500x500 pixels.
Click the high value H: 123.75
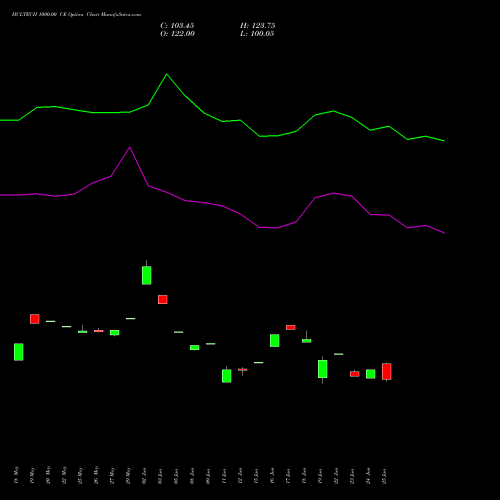click(x=258, y=26)
